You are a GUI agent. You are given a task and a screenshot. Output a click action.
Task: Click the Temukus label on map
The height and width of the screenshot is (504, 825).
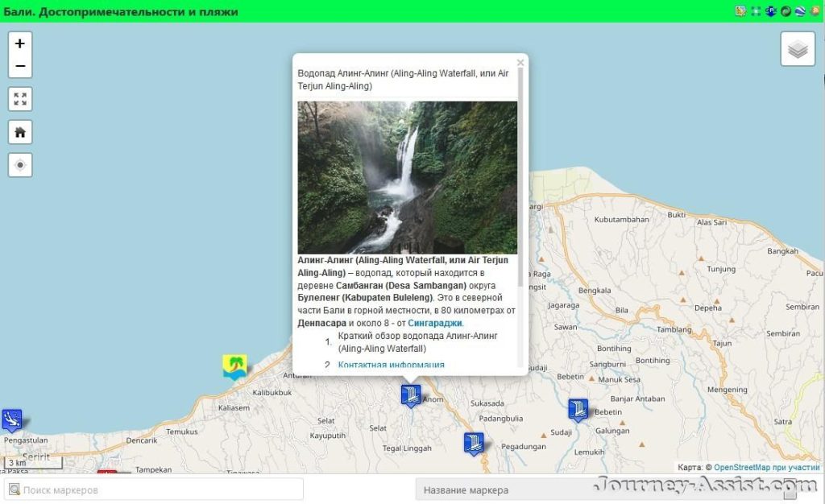(182, 432)
